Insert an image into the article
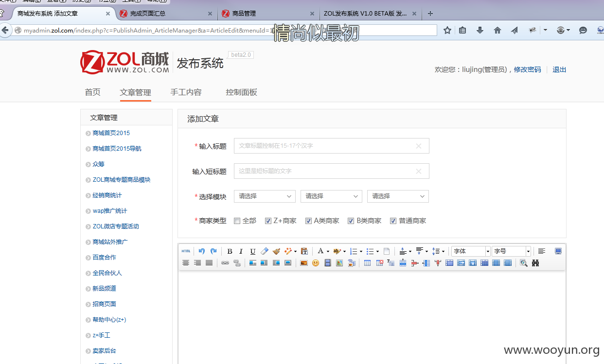This screenshot has width=604, height=364. [x=304, y=263]
